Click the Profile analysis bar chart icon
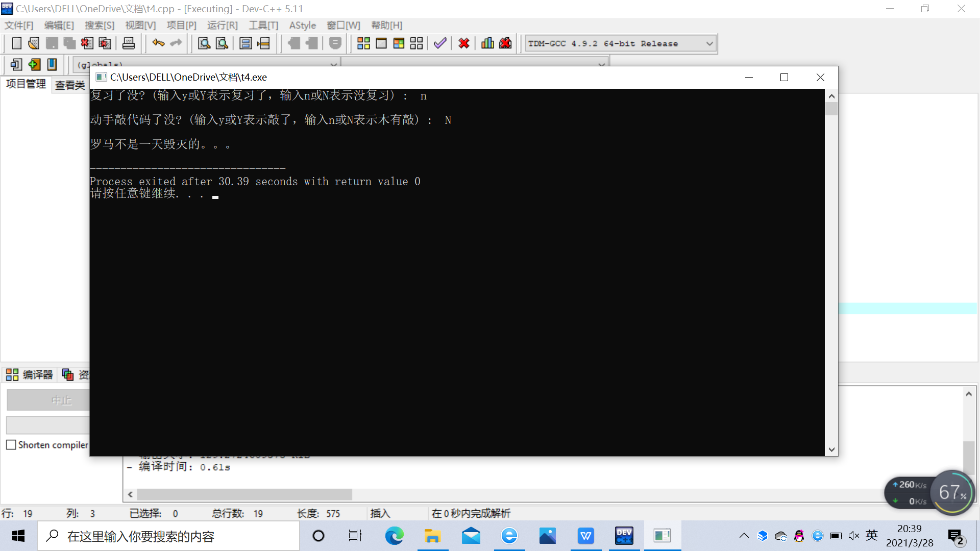This screenshot has height=551, width=980. click(x=487, y=43)
